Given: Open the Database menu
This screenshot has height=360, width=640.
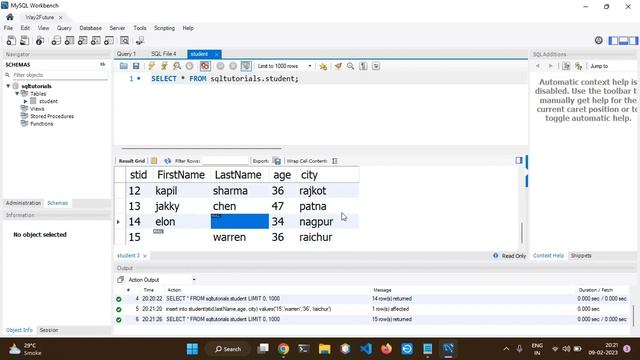Looking at the screenshot, I should (91, 28).
